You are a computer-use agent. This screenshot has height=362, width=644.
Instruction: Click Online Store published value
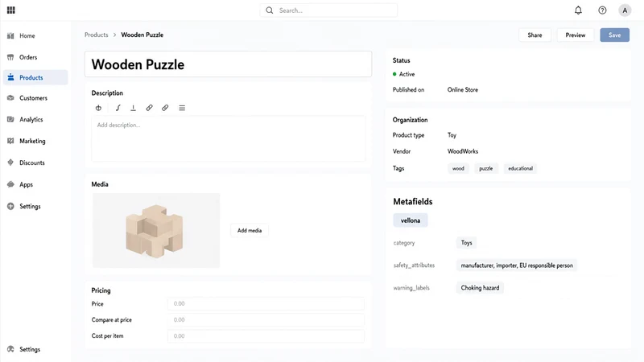(x=462, y=89)
